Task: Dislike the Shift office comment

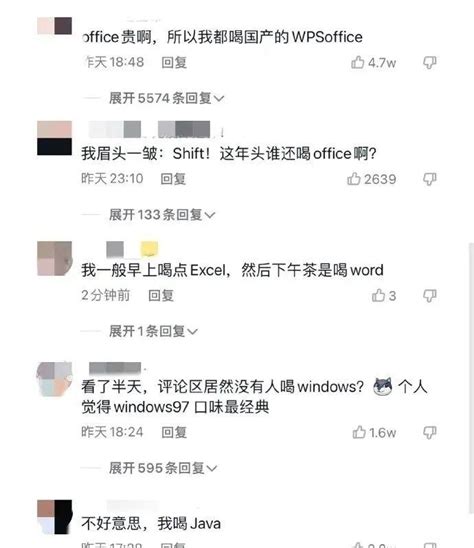Action: pos(429,179)
